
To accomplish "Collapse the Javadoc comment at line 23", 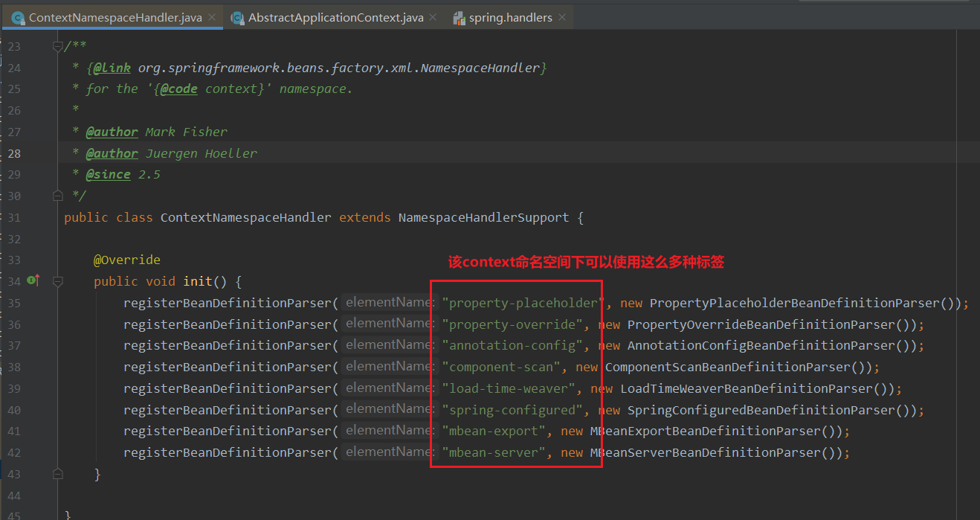I will pyautogui.click(x=58, y=47).
